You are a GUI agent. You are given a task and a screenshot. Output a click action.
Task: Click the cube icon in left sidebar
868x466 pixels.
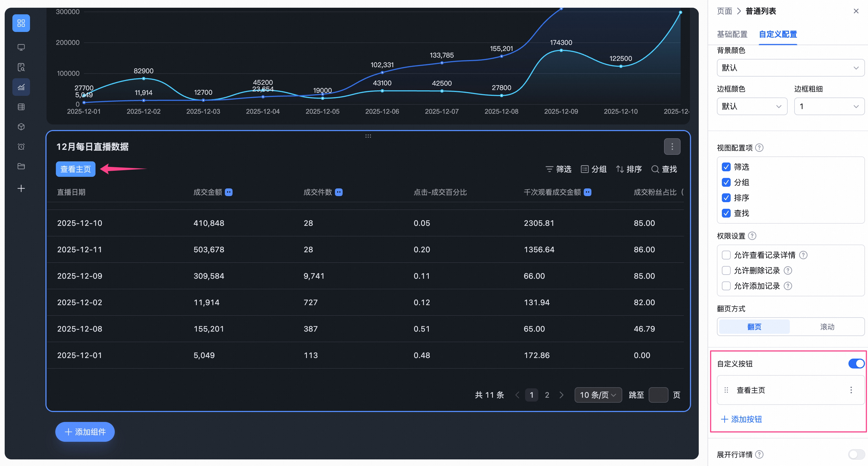pyautogui.click(x=21, y=127)
